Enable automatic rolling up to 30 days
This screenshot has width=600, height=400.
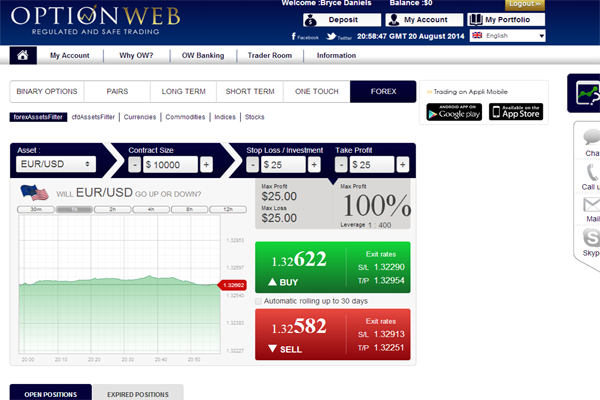(259, 301)
